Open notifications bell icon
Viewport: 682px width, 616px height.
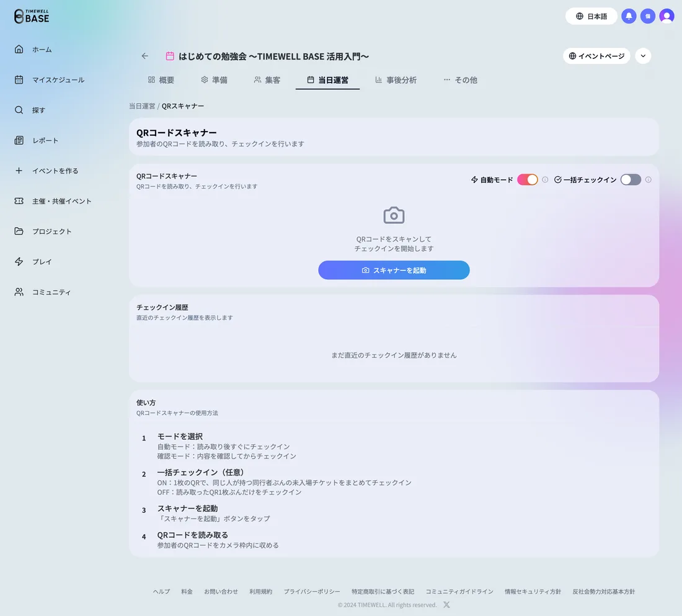tap(629, 16)
